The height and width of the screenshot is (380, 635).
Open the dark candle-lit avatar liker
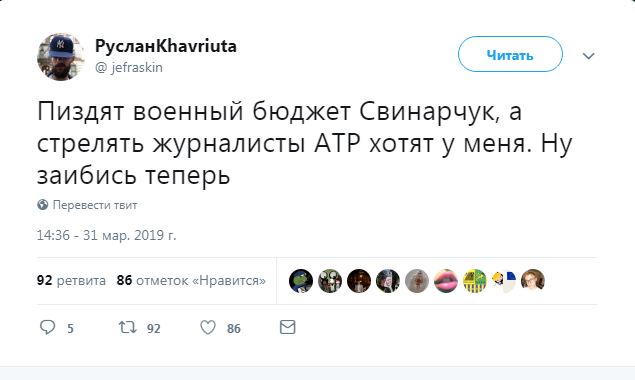pyautogui.click(x=359, y=281)
